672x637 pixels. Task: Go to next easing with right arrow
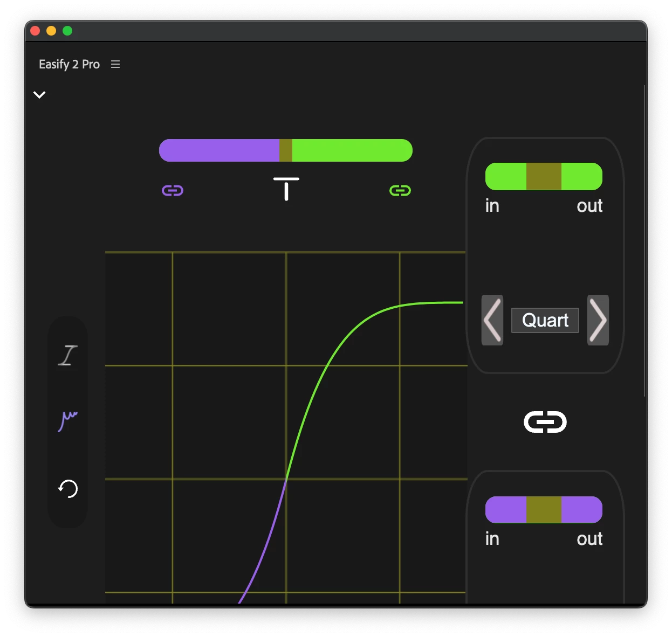coord(598,320)
